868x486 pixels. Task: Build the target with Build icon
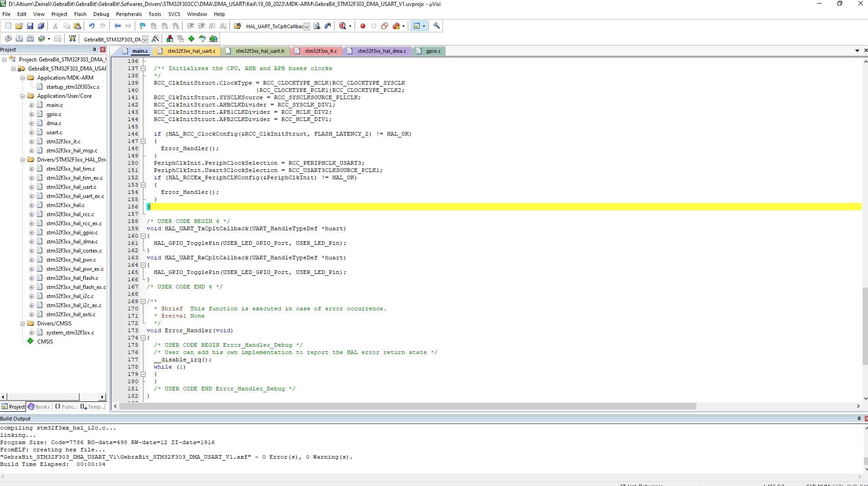coord(19,39)
